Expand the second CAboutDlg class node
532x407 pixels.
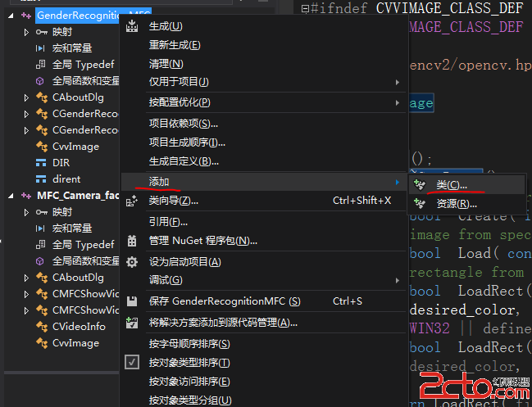click(x=26, y=278)
